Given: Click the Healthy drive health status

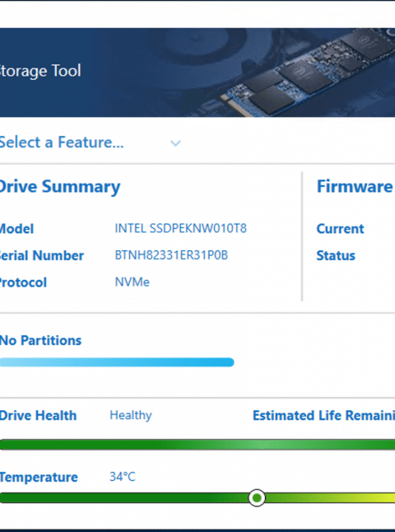Looking at the screenshot, I should click(131, 415).
